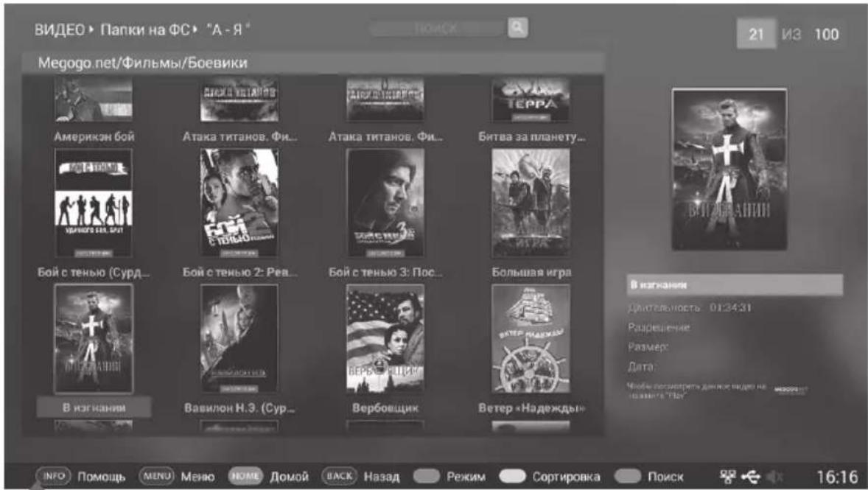Click the ВИДЕО breadcrumb
This screenshot has width=868, height=490.
click(60, 29)
